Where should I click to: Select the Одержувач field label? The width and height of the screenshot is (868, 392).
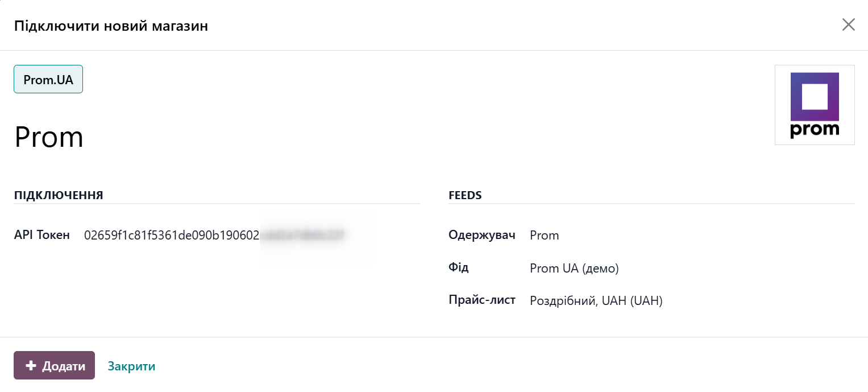[482, 235]
